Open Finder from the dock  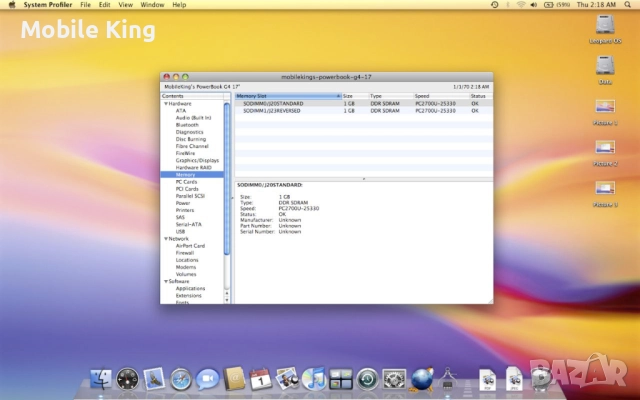point(101,379)
